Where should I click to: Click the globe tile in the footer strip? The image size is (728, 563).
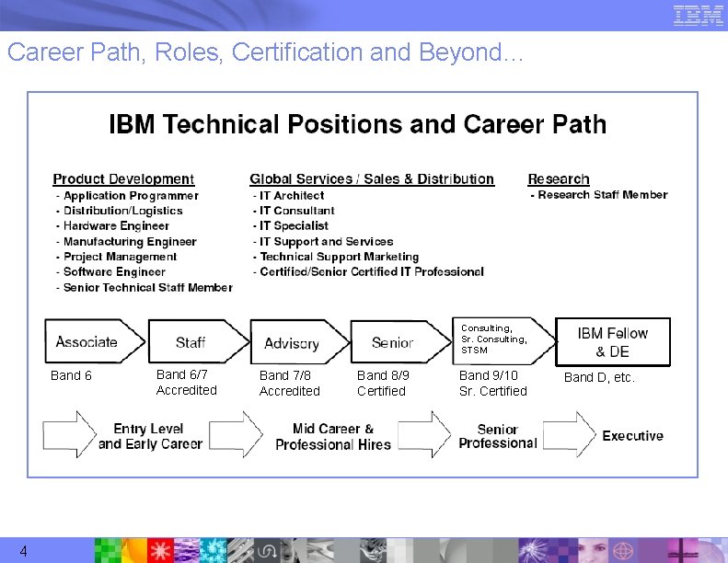tap(622, 550)
